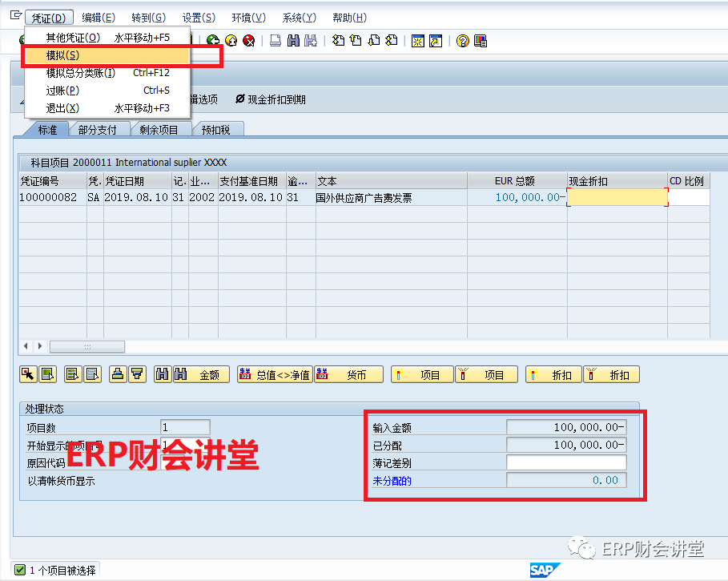Screen dimensions: 728x581
Task: Click the red Cancel icon in toolbar
Action: tap(249, 41)
